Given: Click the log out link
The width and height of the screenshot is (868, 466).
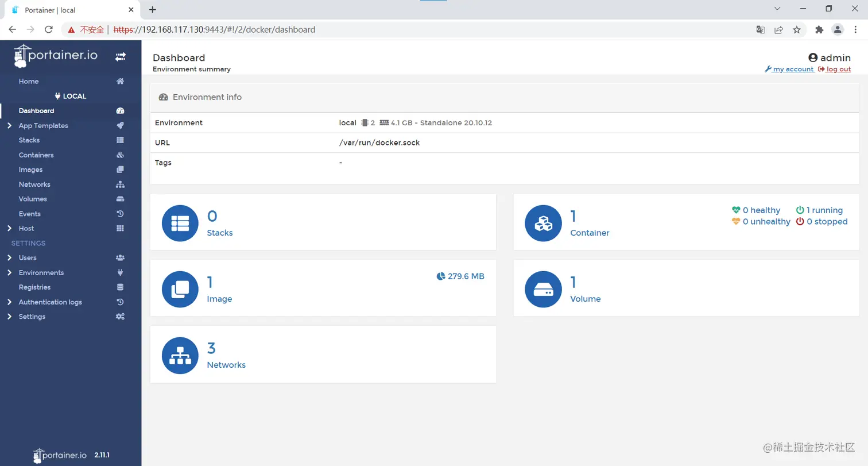Looking at the screenshot, I should [x=835, y=69].
